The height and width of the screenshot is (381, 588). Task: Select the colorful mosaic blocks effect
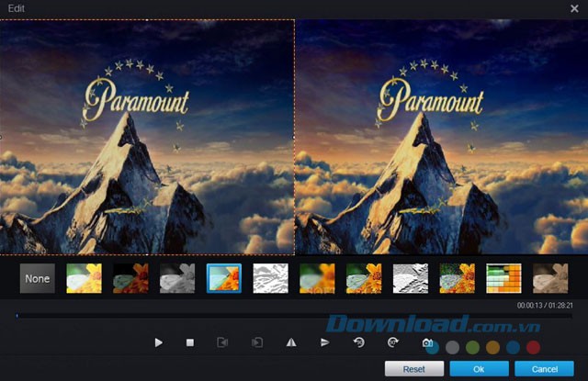point(503,278)
